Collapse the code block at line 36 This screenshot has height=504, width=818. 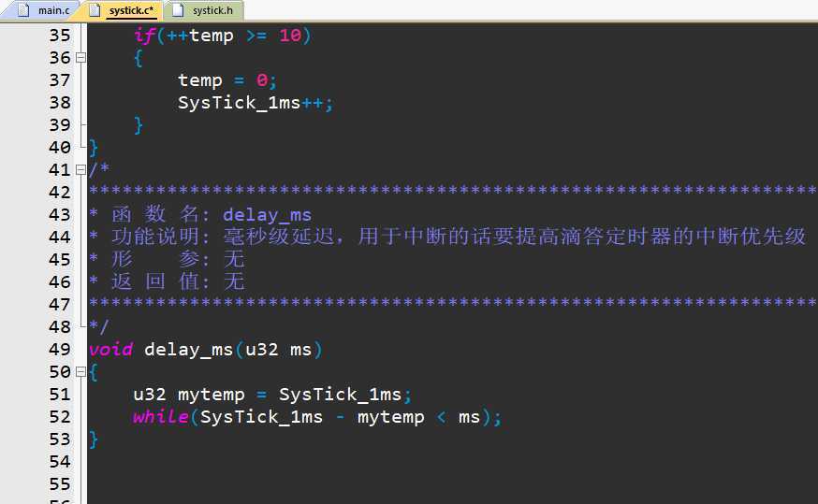pos(80,57)
